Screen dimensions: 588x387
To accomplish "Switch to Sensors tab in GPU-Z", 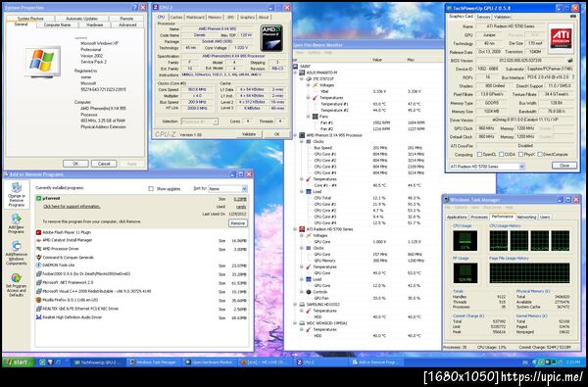I will click(483, 17).
